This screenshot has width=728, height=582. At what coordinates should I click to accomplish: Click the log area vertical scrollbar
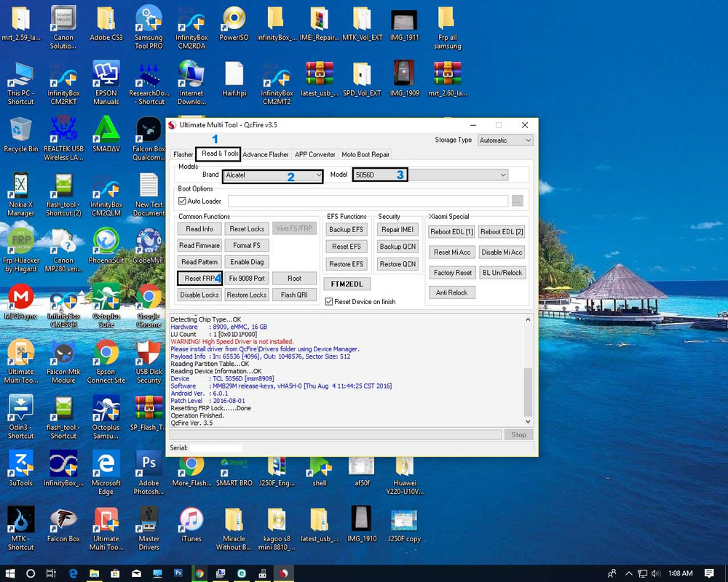(528, 370)
